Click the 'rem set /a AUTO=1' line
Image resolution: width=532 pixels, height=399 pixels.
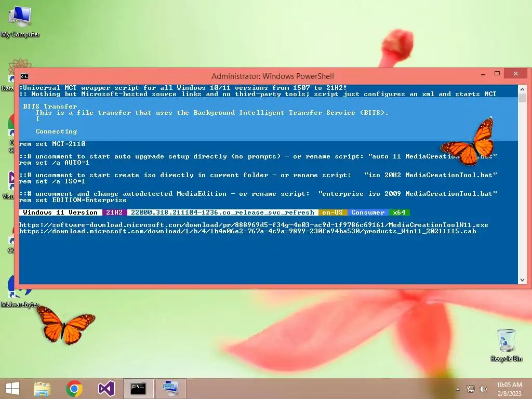point(54,163)
